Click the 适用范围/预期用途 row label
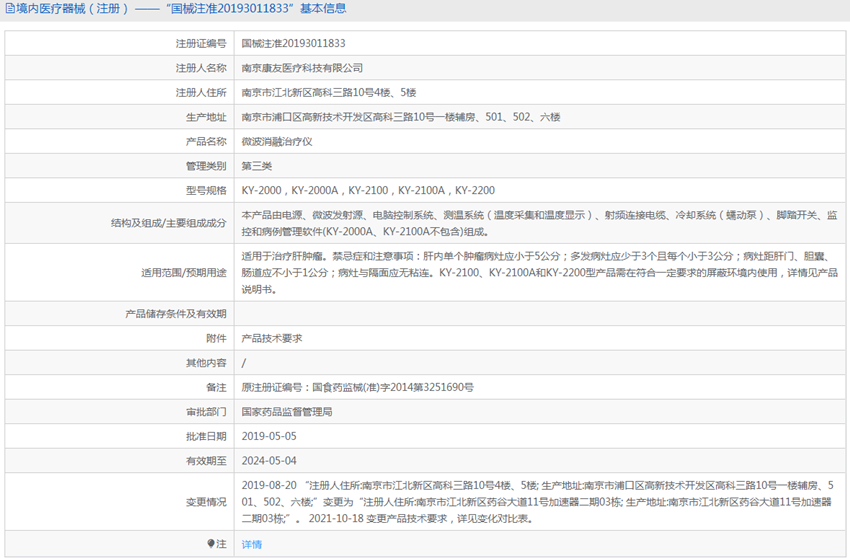 (183, 272)
